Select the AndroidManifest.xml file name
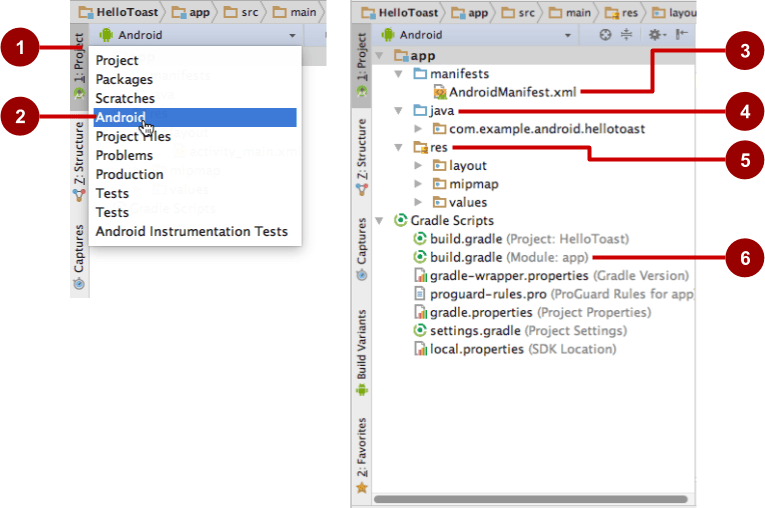 (513, 92)
